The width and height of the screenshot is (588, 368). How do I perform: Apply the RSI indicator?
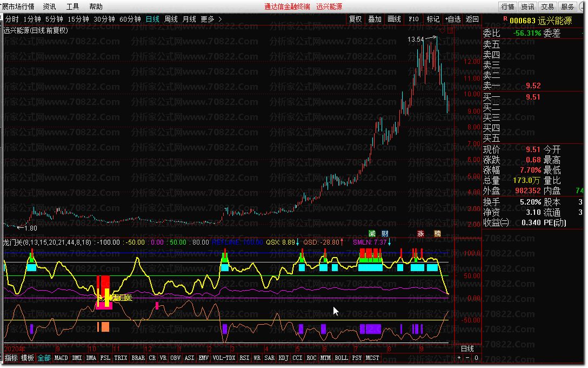coord(244,358)
